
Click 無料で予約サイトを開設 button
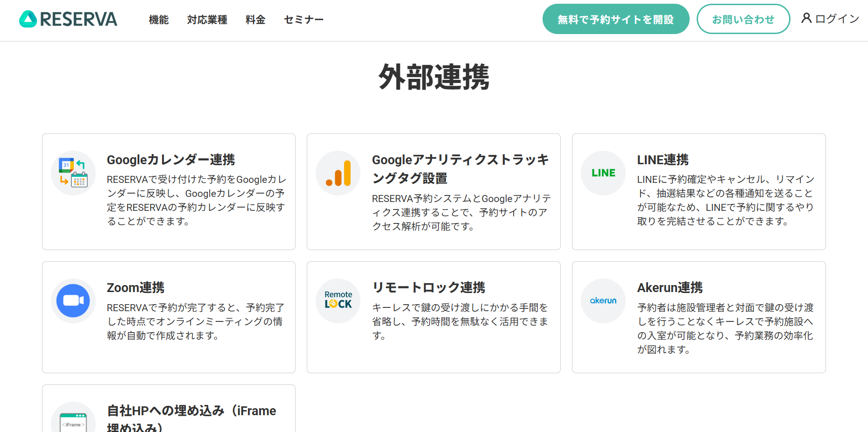(616, 19)
